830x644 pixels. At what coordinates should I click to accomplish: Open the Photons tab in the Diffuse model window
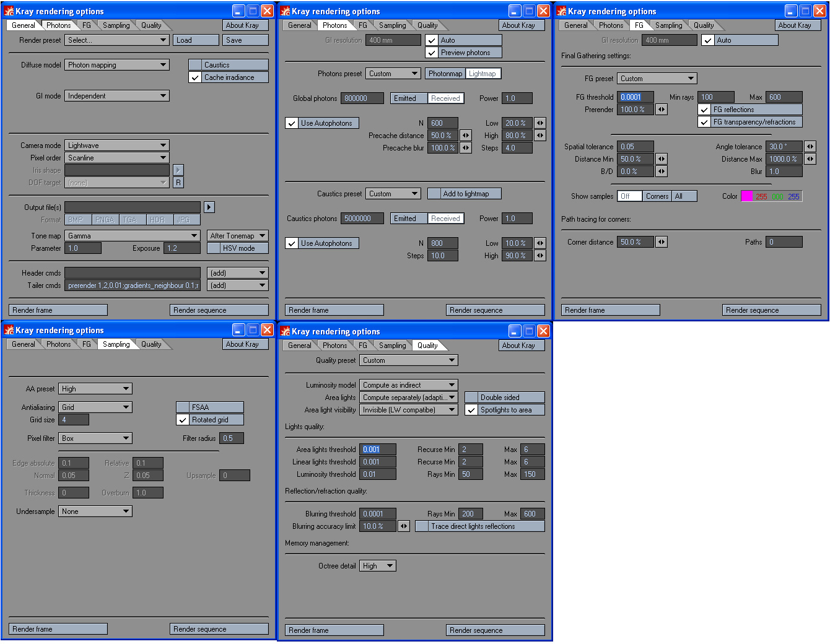coord(59,25)
